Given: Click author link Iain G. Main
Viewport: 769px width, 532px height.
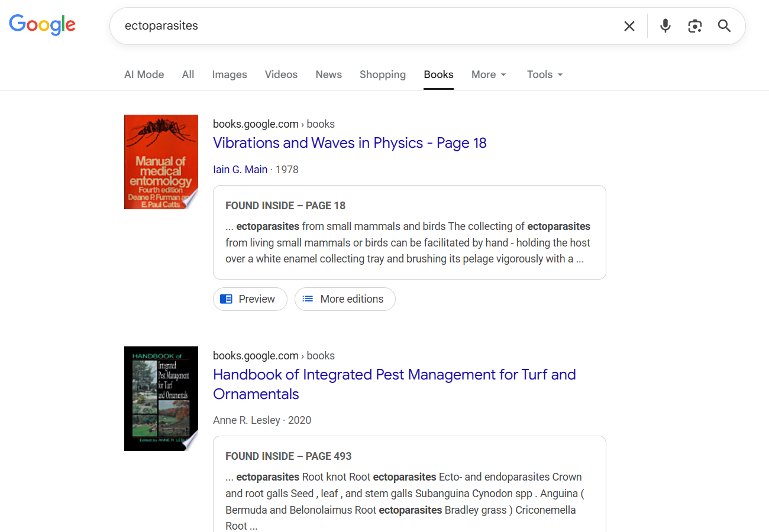Looking at the screenshot, I should (240, 170).
